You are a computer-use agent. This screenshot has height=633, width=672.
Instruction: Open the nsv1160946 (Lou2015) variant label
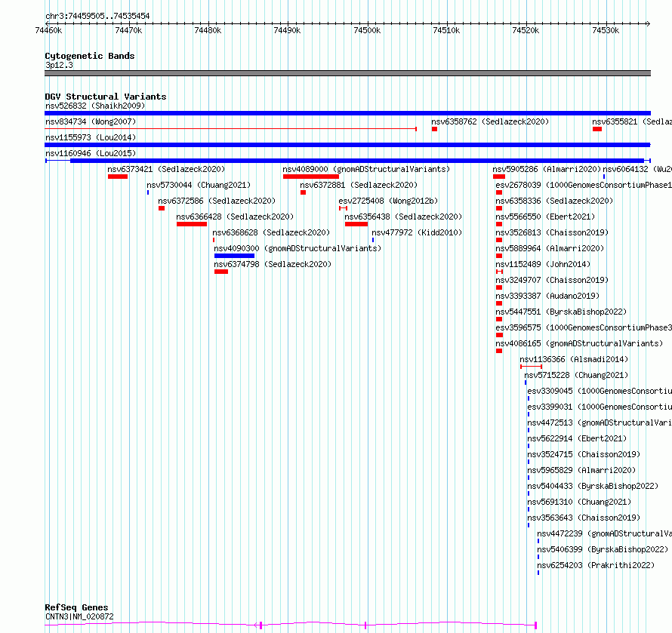91,153
